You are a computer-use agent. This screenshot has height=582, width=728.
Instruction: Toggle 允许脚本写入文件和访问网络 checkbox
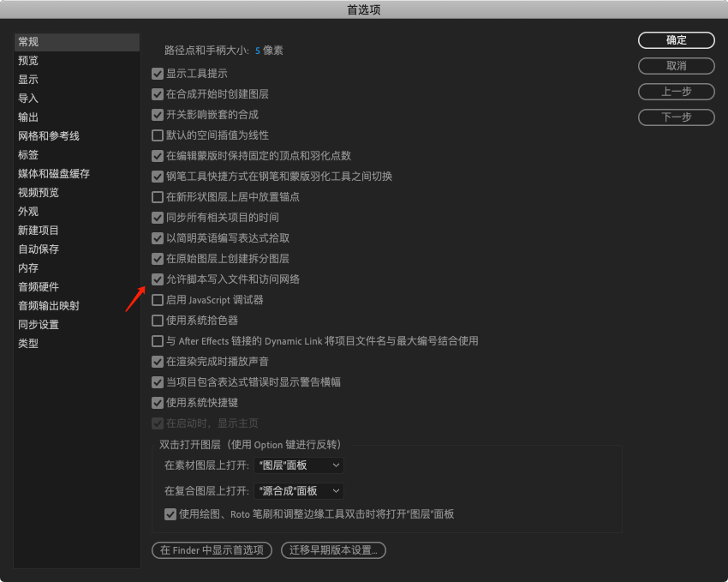(158, 279)
